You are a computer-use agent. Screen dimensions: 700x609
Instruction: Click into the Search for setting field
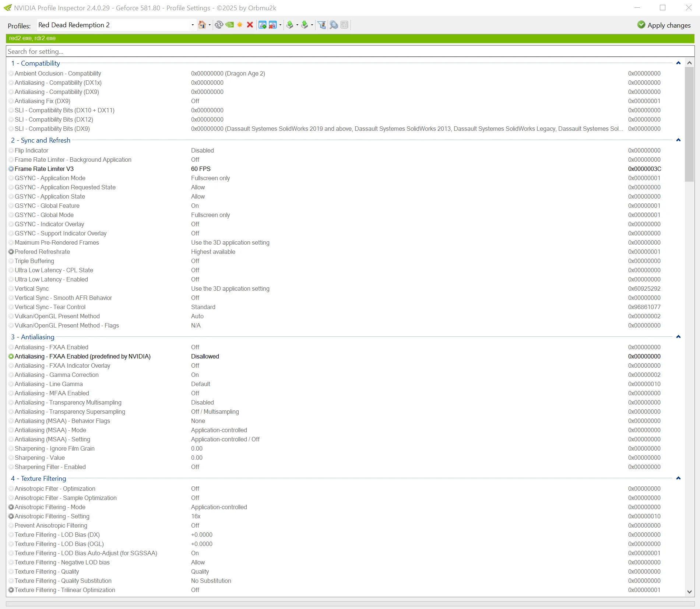[x=350, y=51]
